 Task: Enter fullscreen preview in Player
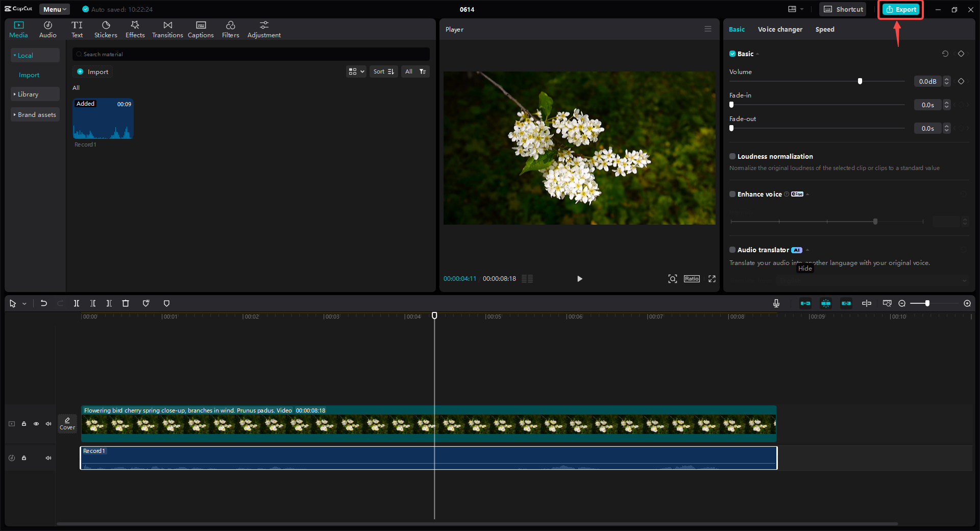[712, 279]
